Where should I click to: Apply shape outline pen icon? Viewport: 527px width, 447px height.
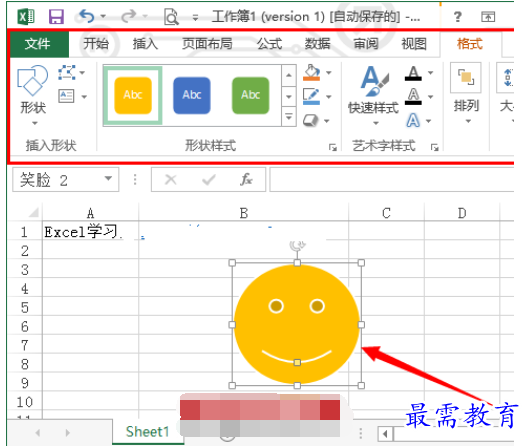311,96
